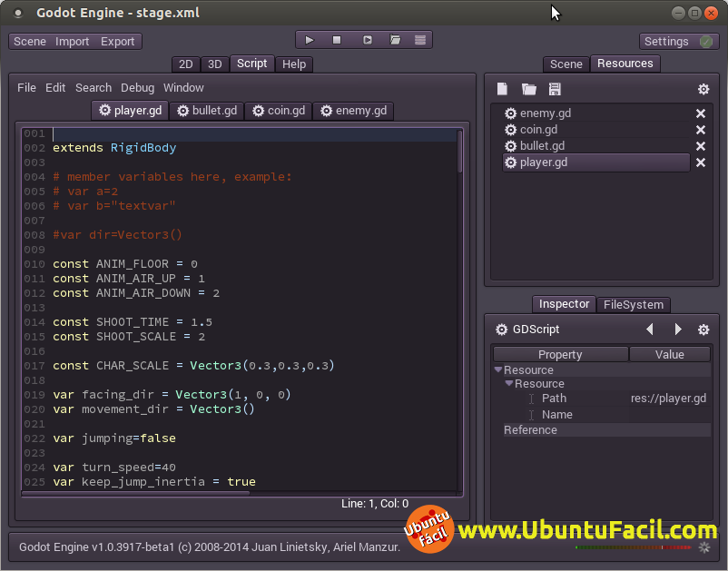Viewport: 728px width, 571px height.
Task: Open the 2D editor view
Action: click(x=186, y=64)
